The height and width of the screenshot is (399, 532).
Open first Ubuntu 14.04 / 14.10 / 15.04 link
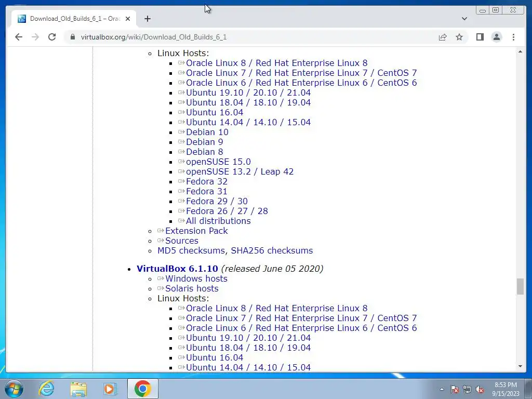click(248, 122)
